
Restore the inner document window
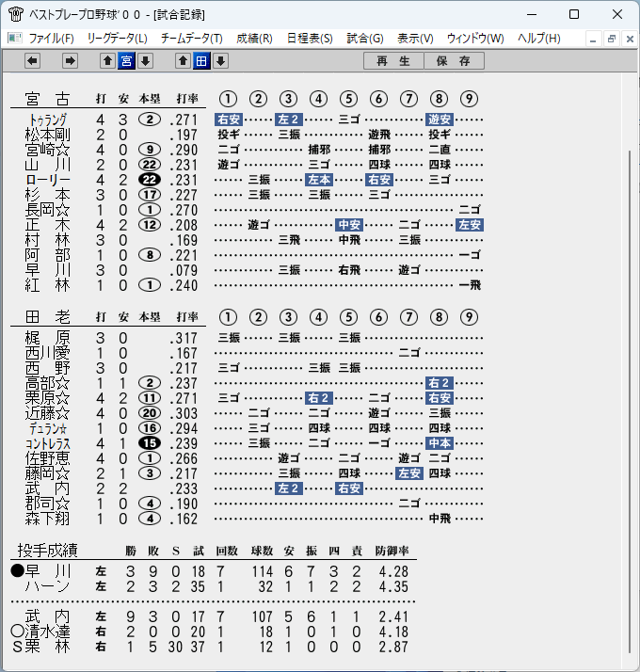611,39
